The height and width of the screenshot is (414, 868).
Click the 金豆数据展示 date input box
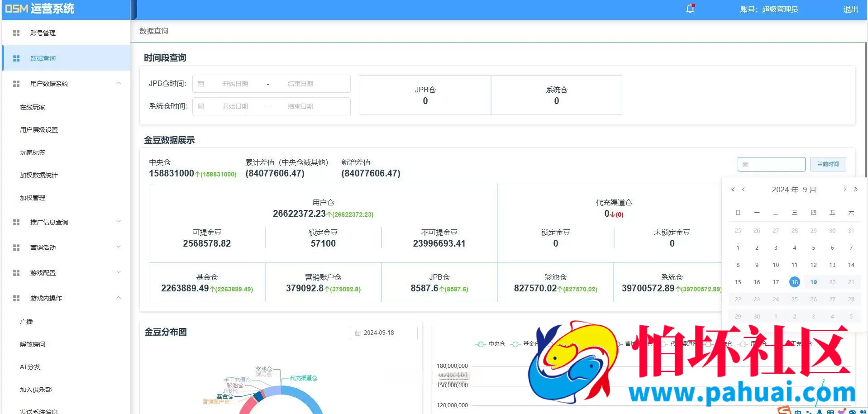pos(771,164)
